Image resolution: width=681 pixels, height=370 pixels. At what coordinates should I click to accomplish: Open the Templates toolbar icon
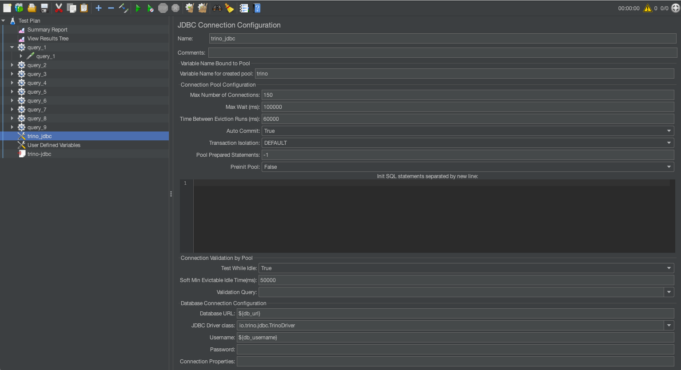[19, 8]
